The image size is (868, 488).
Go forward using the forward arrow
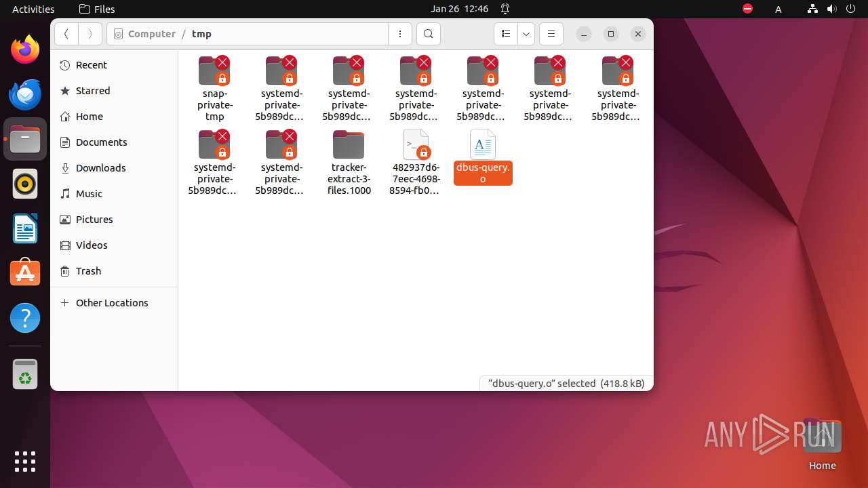click(x=90, y=34)
